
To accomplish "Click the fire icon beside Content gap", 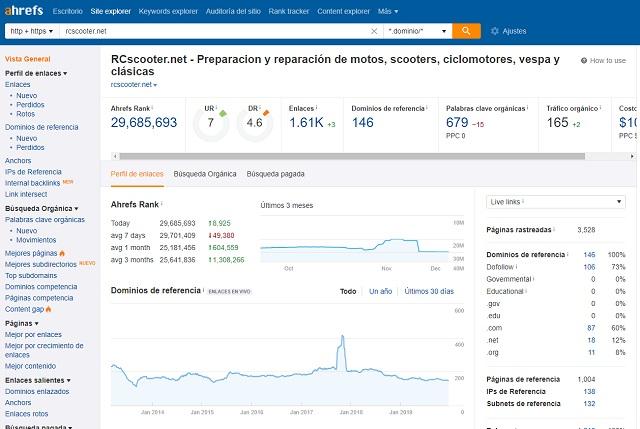I will pos(51,310).
